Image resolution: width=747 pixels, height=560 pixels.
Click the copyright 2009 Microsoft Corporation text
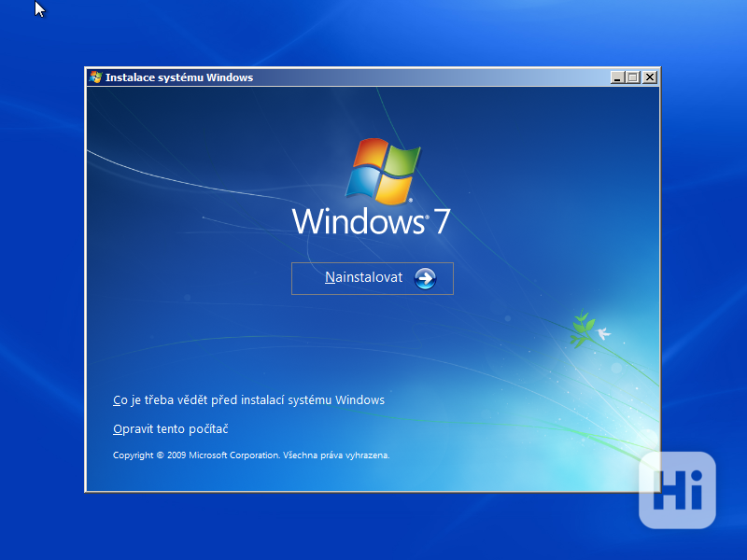pyautogui.click(x=251, y=455)
